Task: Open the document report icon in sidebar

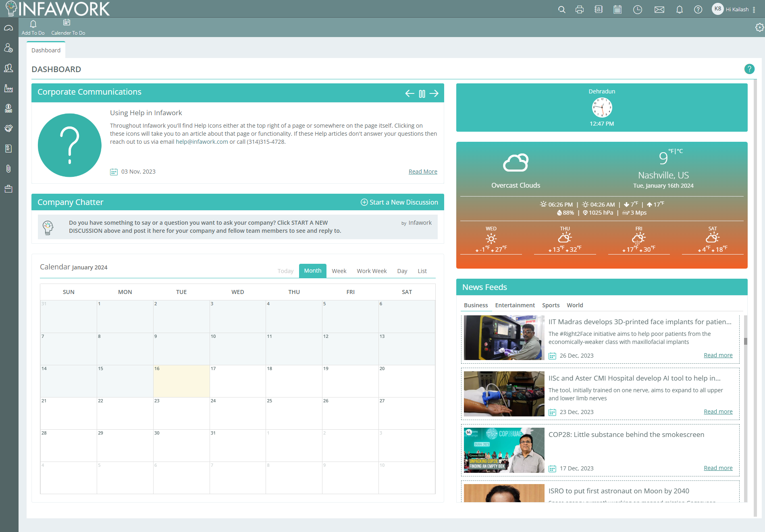Action: pos(8,149)
